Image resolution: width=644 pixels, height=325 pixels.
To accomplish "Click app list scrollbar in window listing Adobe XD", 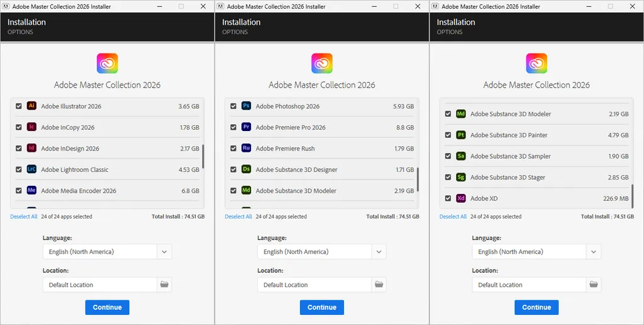I will coord(632,196).
